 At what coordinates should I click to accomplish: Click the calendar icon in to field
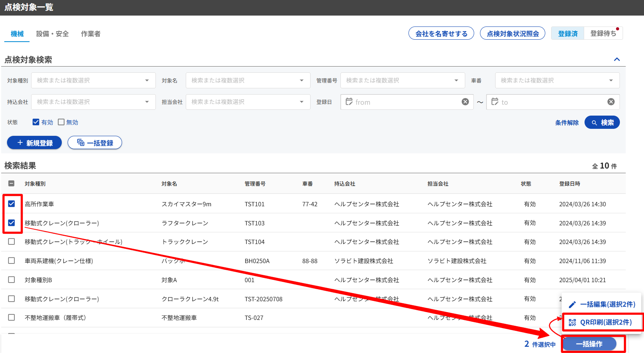(x=495, y=102)
